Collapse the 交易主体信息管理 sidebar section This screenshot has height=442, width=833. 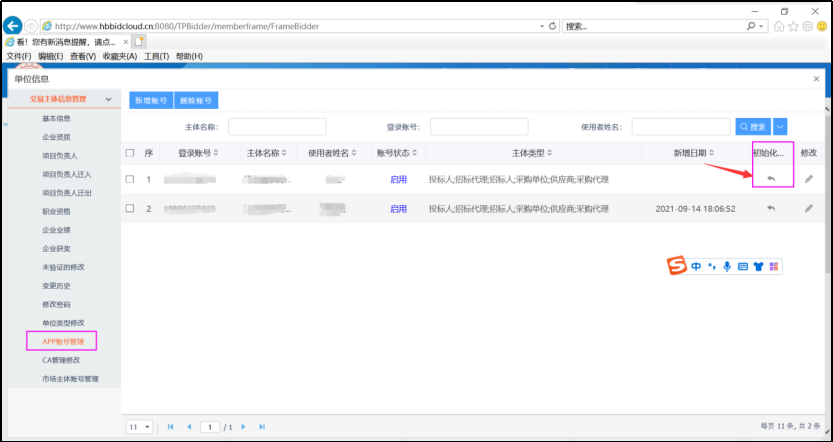tap(108, 100)
